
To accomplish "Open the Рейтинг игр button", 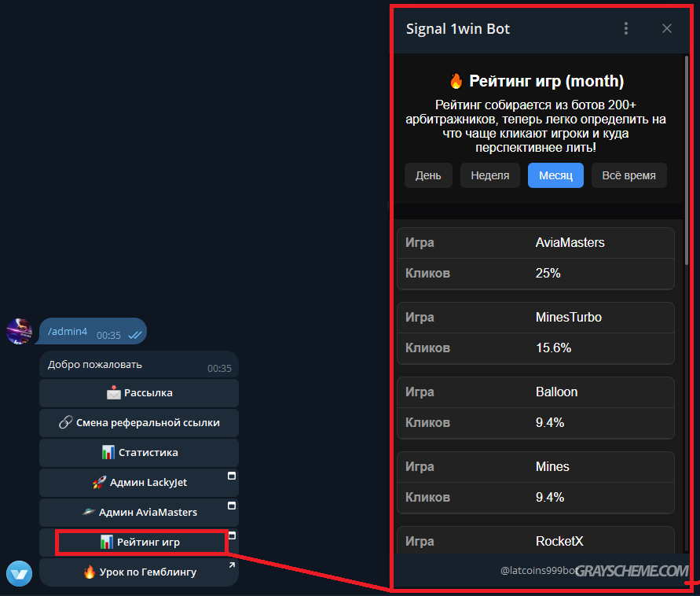I will click(139, 543).
